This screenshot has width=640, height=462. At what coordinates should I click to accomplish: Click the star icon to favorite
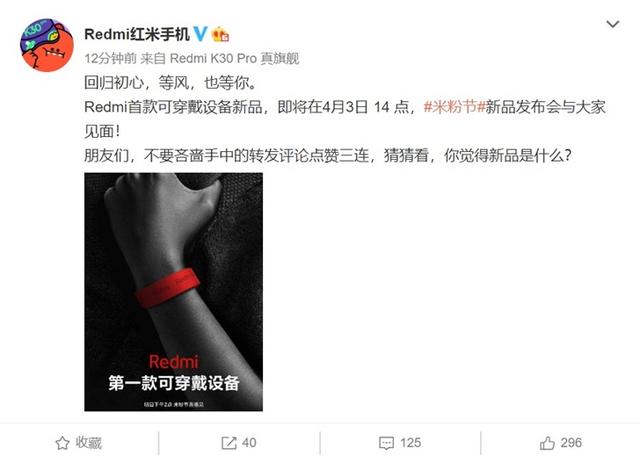coord(62,443)
